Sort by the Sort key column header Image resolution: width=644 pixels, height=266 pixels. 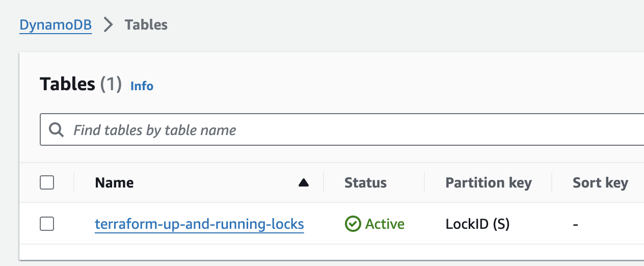pos(600,183)
